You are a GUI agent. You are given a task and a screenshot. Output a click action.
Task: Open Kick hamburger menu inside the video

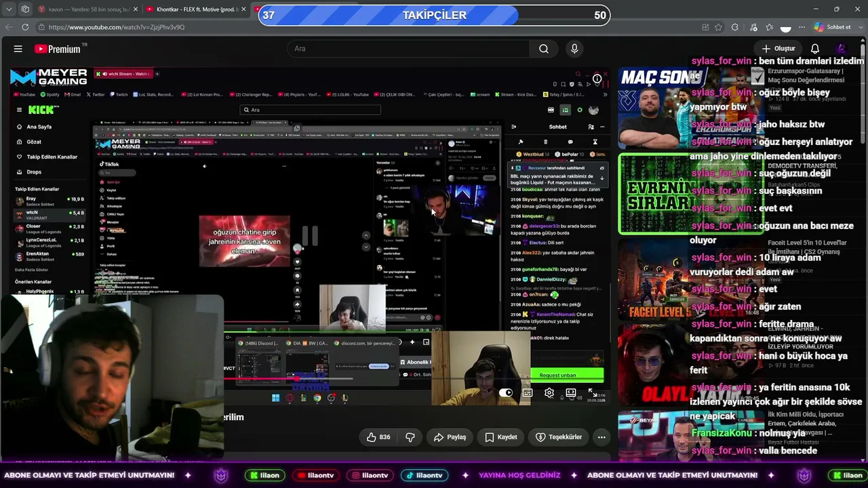pyautogui.click(x=19, y=110)
